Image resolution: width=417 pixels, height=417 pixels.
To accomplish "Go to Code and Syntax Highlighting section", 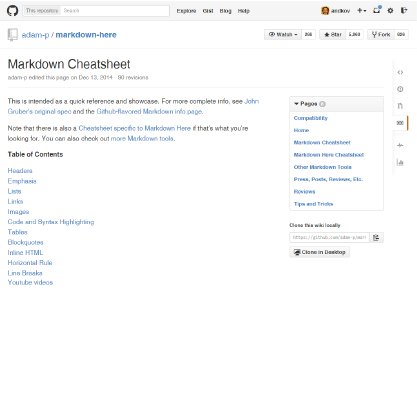I will [x=51, y=222].
